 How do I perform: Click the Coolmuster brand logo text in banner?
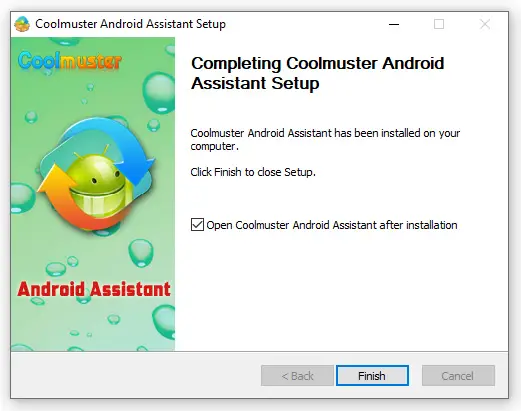pyautogui.click(x=70, y=61)
